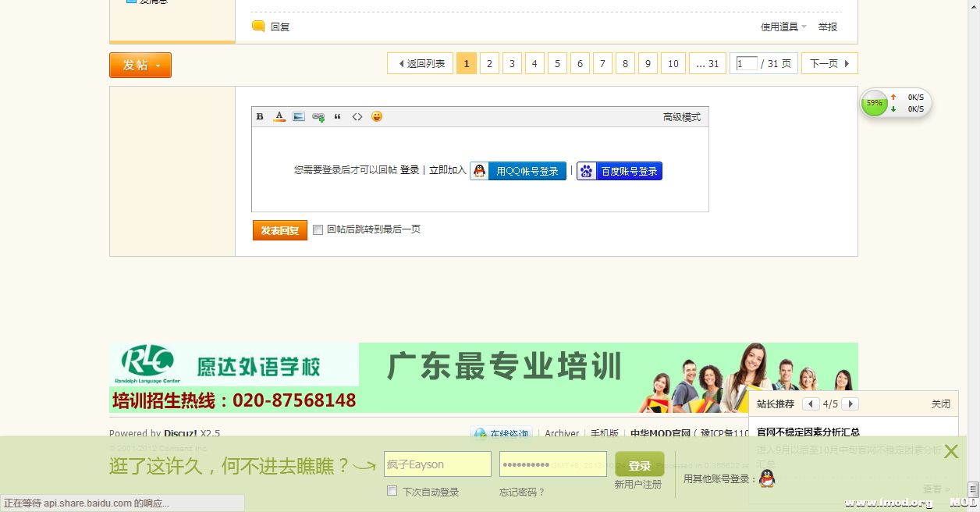Insert a hyperlink in the reply editor
Image resolution: width=980 pixels, height=512 pixels.
click(x=318, y=116)
